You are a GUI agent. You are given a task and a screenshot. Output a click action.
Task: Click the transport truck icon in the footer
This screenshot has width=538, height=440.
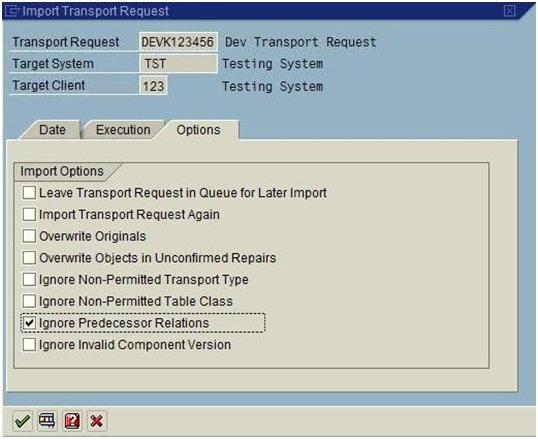(x=47, y=421)
